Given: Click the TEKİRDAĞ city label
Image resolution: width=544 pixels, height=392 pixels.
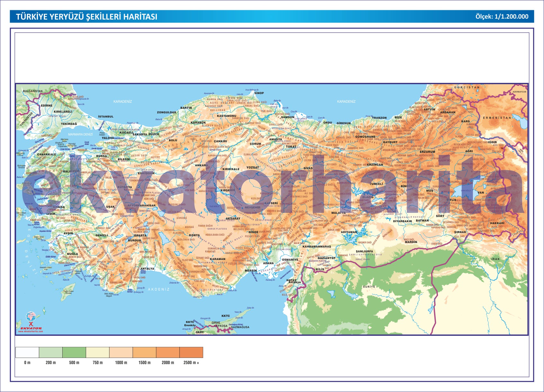Looking at the screenshot, I should pos(69,124).
